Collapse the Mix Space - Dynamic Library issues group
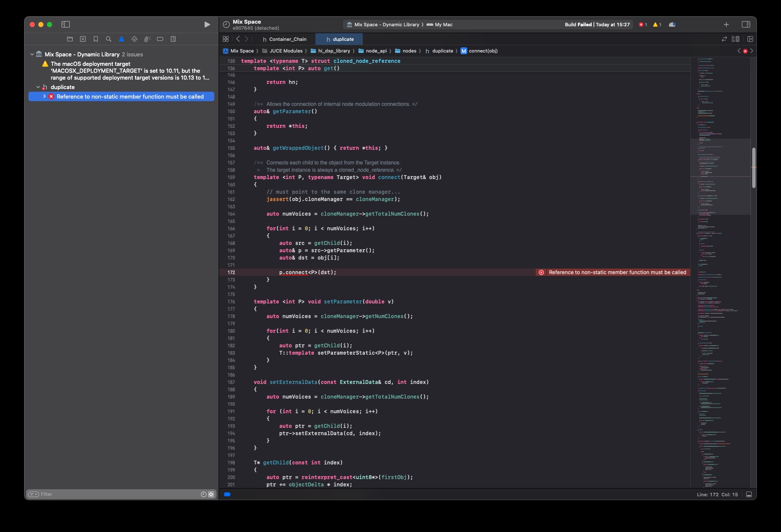The image size is (781, 532). click(32, 54)
